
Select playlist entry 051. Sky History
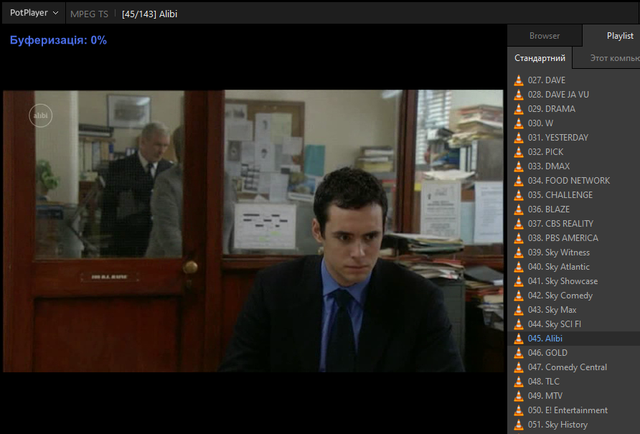coord(574,425)
